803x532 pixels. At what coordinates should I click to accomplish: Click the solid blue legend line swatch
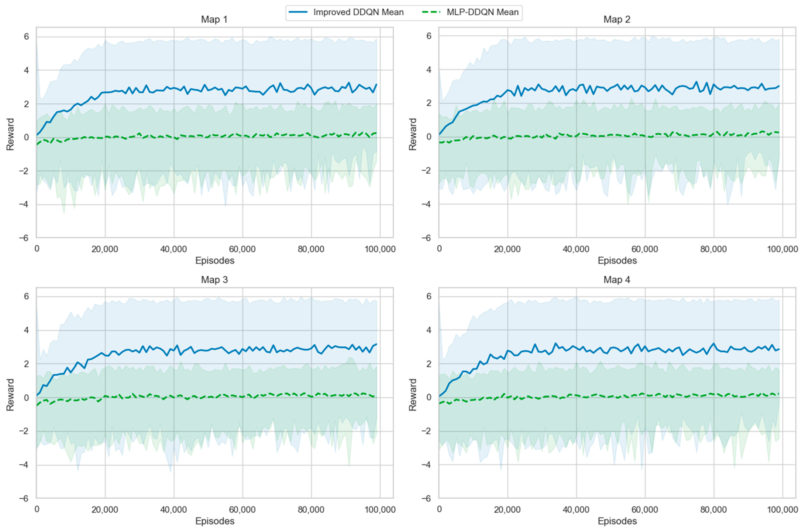tap(298, 12)
